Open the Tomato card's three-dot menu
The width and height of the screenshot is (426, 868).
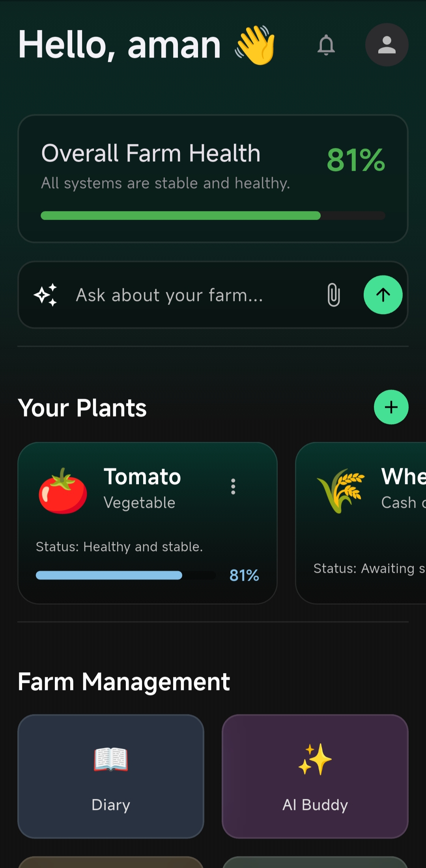233,486
